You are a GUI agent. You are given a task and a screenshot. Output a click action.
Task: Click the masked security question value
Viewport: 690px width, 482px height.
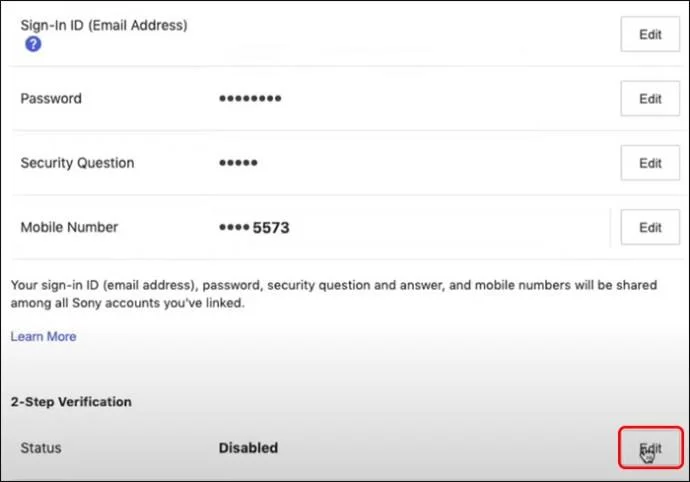pyautogui.click(x=238, y=163)
